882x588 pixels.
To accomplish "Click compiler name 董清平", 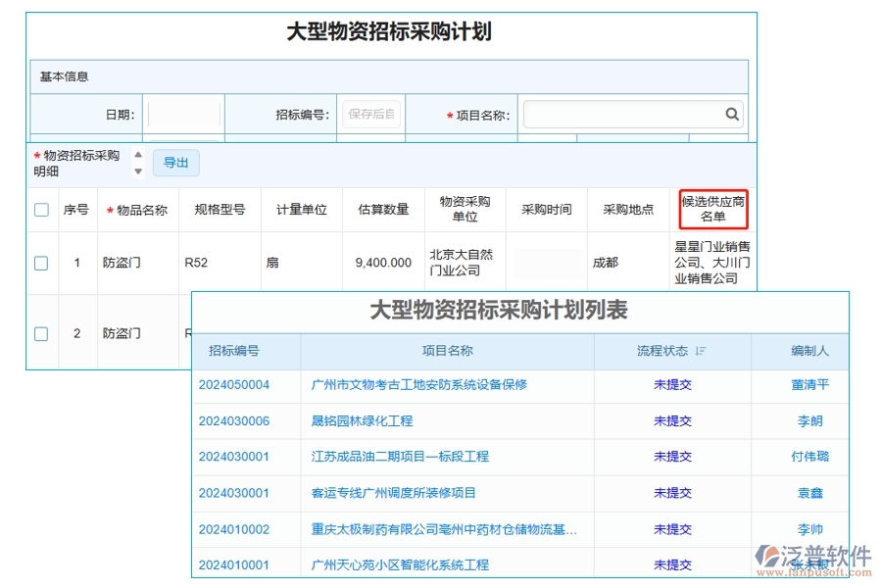I will [809, 385].
